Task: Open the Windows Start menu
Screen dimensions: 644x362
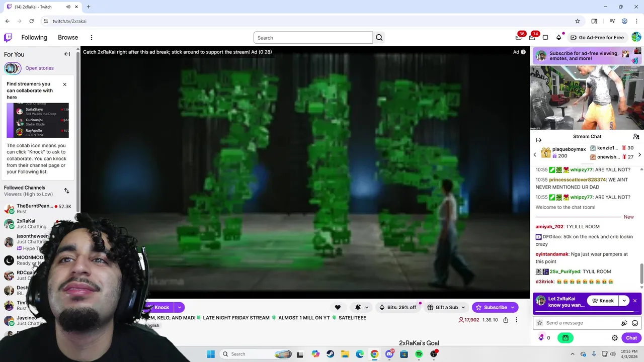Action: (211, 354)
